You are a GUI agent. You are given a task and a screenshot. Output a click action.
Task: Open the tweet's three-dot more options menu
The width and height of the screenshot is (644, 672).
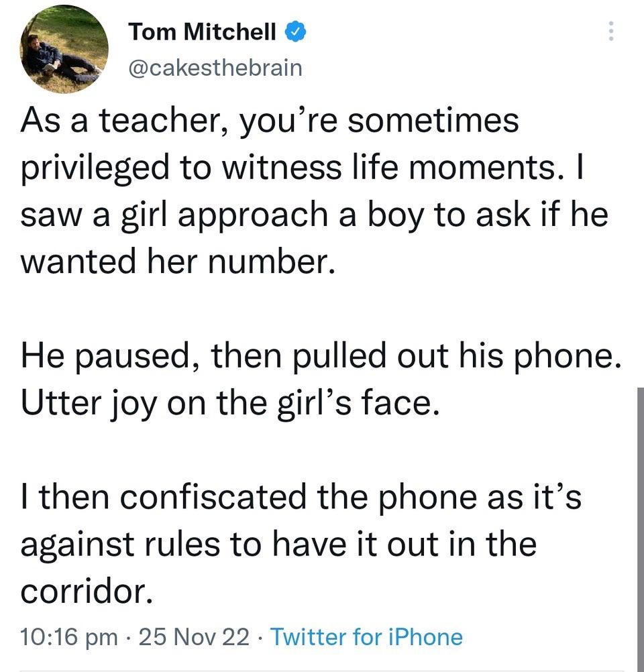click(x=610, y=31)
